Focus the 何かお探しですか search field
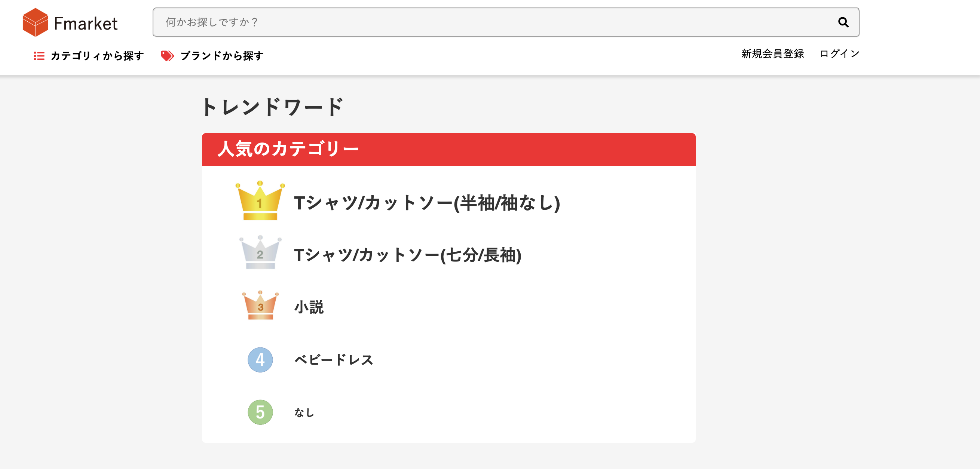 (506, 22)
